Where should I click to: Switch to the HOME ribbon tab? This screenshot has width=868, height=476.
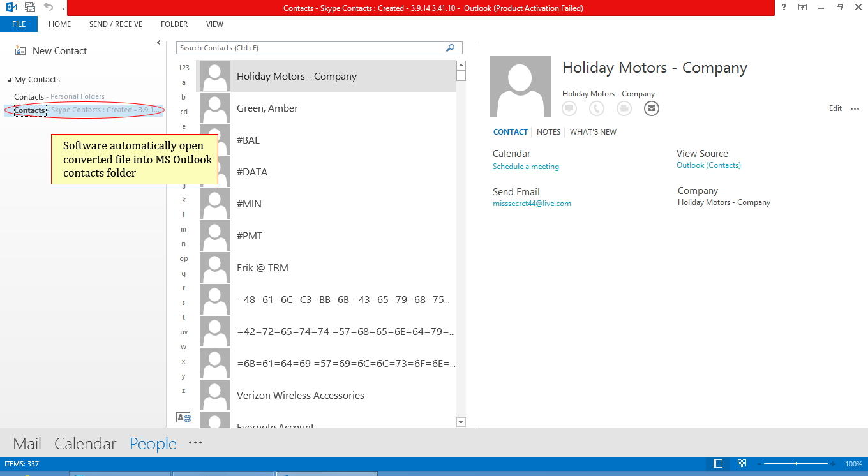click(x=59, y=24)
